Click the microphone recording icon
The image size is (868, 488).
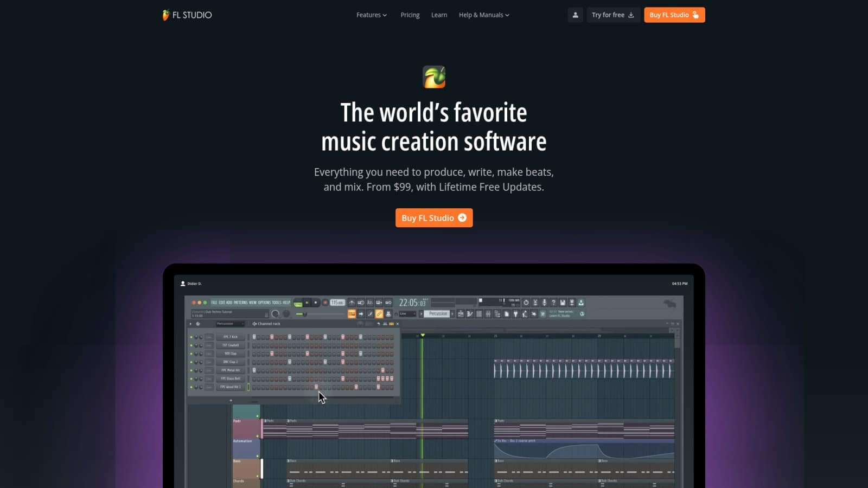pyautogui.click(x=544, y=303)
